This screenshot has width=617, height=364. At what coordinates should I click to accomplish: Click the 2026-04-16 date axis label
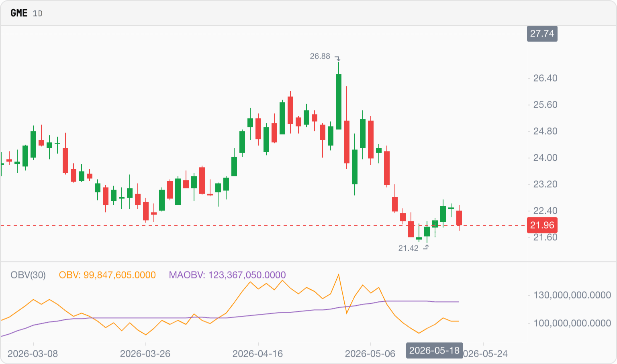click(258, 354)
